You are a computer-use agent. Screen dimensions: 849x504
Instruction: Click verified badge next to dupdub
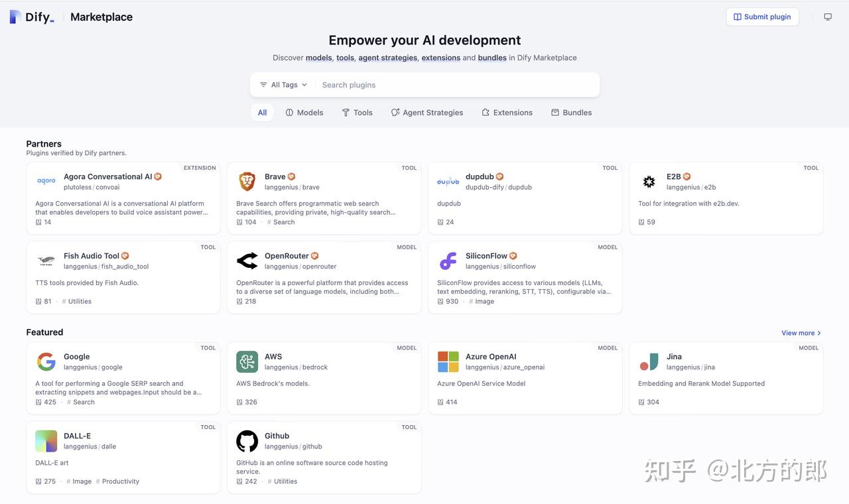pyautogui.click(x=500, y=176)
